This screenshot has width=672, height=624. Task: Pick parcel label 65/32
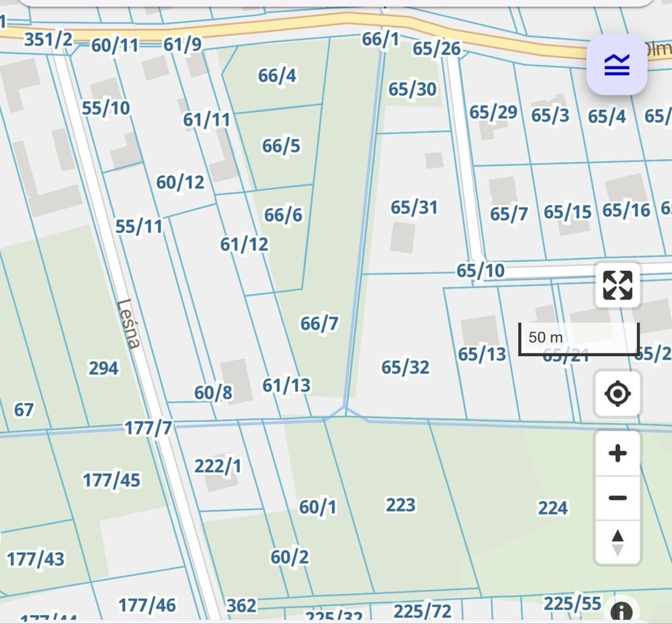pos(405,367)
